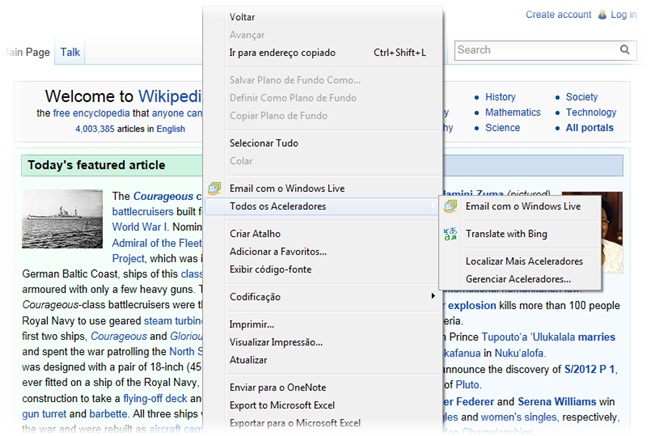Click the portrait photo in the news section
650x436 pixels.
[x=612, y=232]
